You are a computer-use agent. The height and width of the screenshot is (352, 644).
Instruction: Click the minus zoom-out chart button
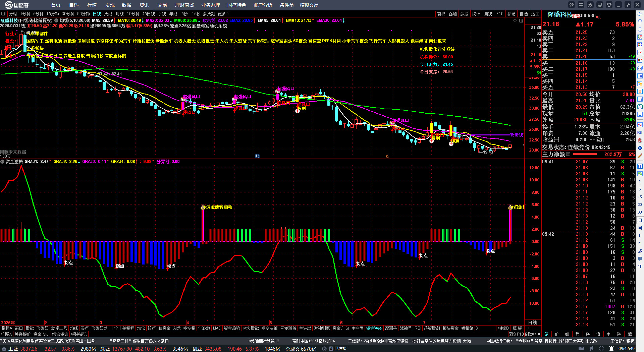[537, 328]
